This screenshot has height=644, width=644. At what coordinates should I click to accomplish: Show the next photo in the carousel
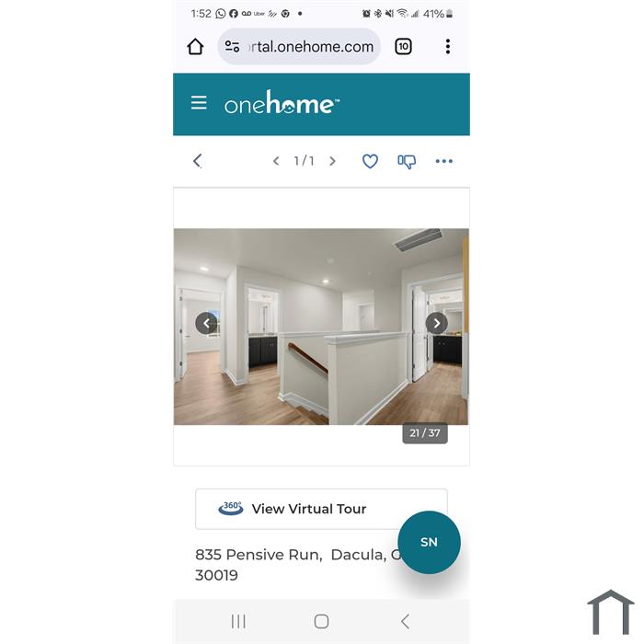coord(437,323)
